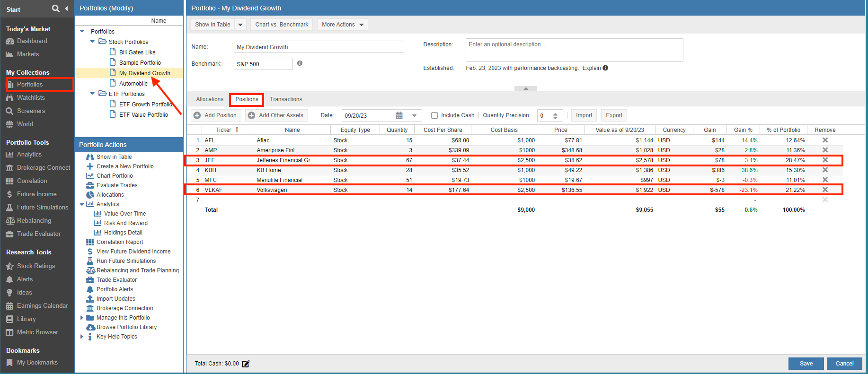Switch to the Positions tab

[247, 99]
